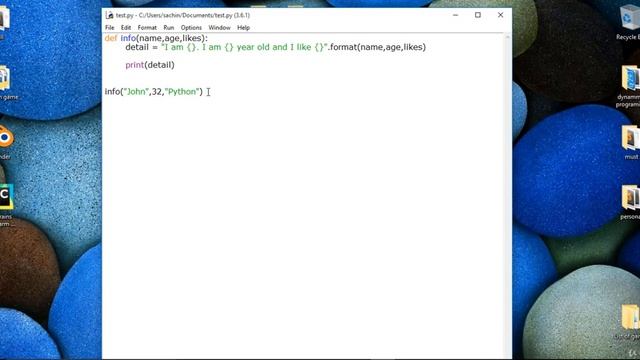Open the Options menu
This screenshot has height=360, width=640.
pyautogui.click(x=191, y=28)
